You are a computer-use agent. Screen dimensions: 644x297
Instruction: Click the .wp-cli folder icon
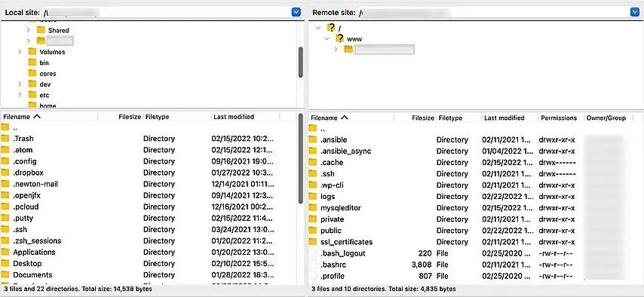point(313,185)
